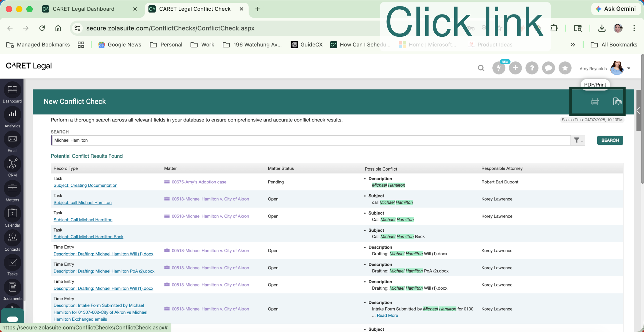Click the PDF/Print printer icon
644x332 pixels.
(595, 101)
